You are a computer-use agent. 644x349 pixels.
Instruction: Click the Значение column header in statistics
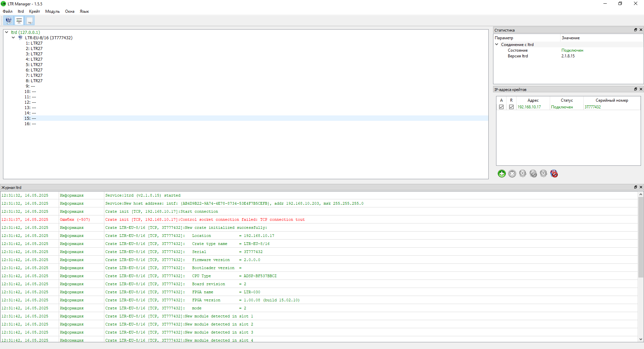602,38
